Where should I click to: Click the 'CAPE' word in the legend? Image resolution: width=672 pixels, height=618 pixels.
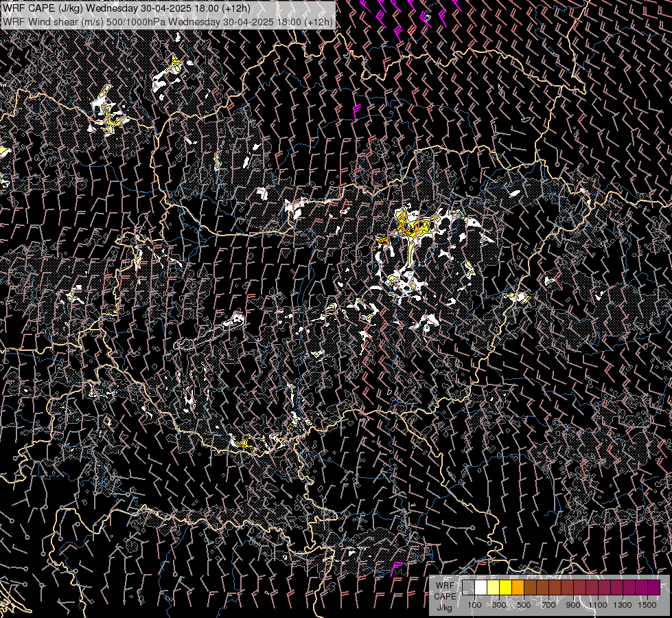click(445, 597)
